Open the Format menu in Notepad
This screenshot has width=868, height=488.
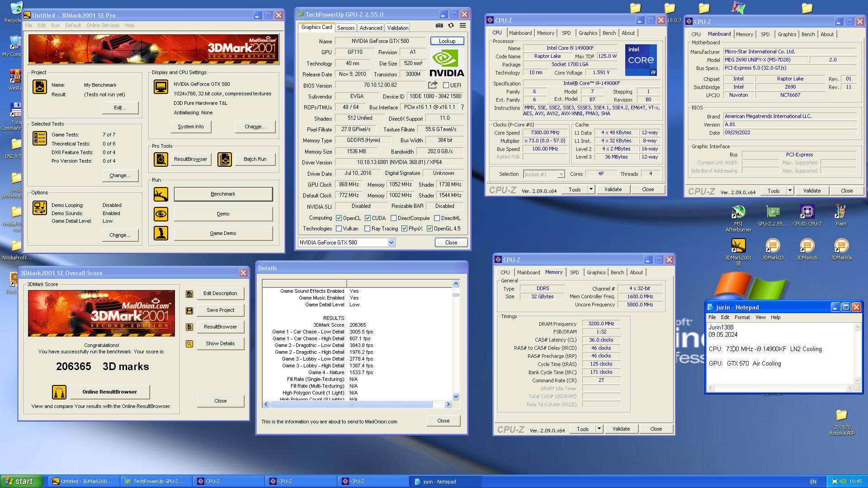742,317
